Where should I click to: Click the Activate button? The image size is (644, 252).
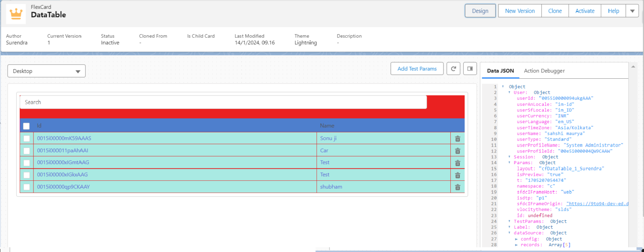(584, 11)
